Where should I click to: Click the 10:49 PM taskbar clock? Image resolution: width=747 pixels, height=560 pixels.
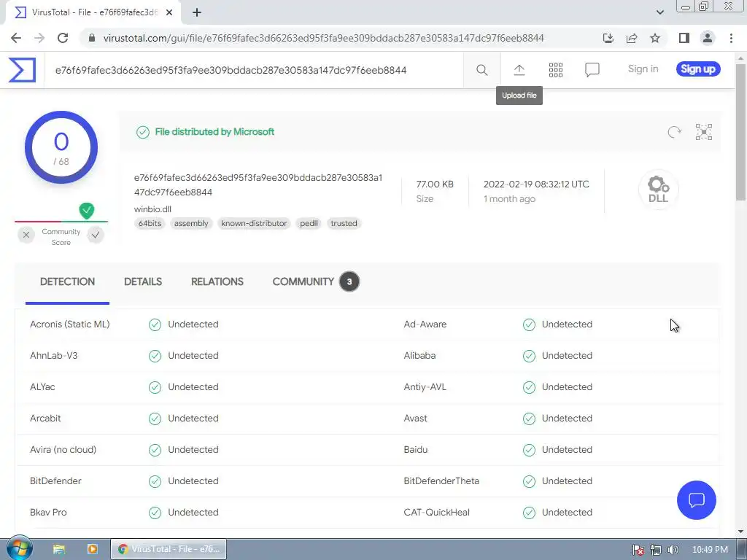[710, 550]
